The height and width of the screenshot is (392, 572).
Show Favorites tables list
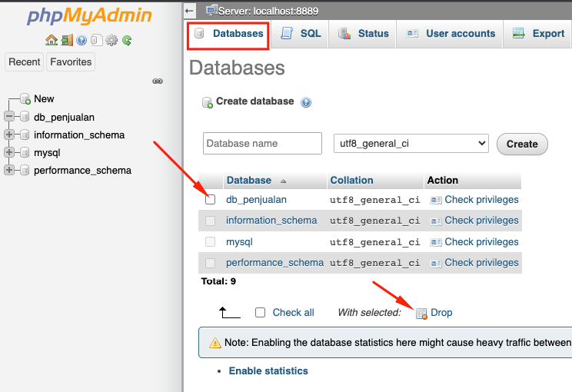(71, 62)
